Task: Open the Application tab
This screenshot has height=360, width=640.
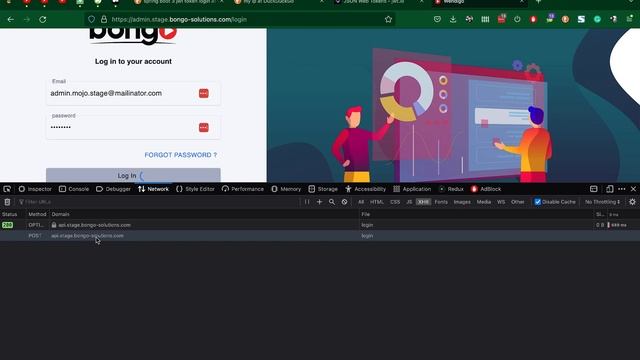Action: coord(412,189)
